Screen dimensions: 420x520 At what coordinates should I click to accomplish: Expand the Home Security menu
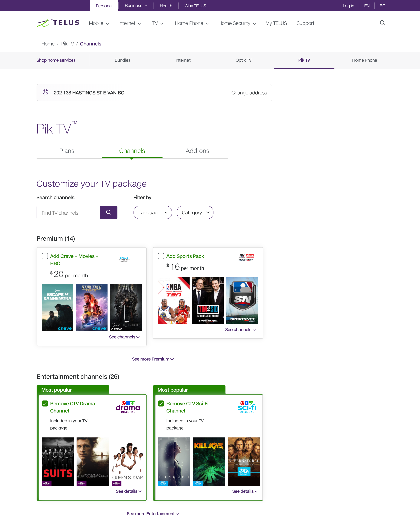point(237,23)
